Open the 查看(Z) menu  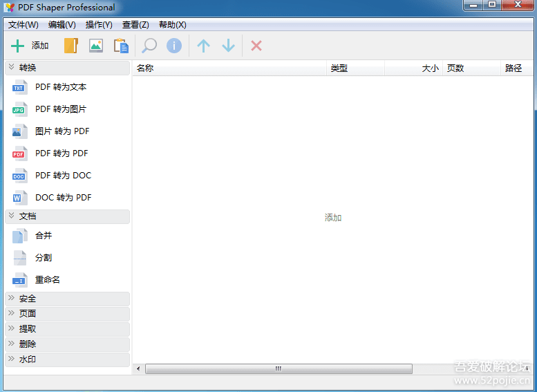(x=135, y=25)
